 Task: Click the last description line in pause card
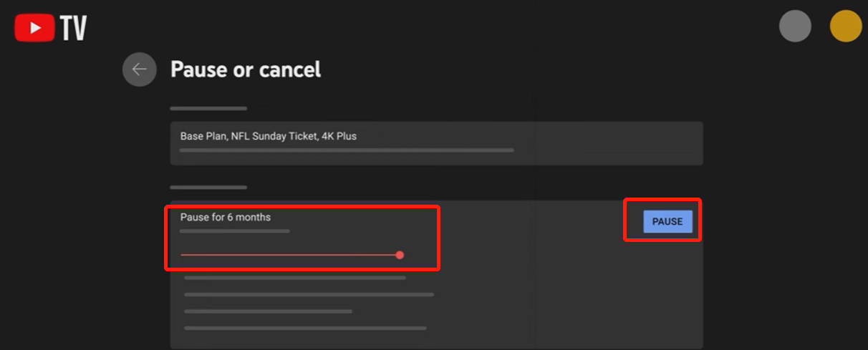coord(305,329)
